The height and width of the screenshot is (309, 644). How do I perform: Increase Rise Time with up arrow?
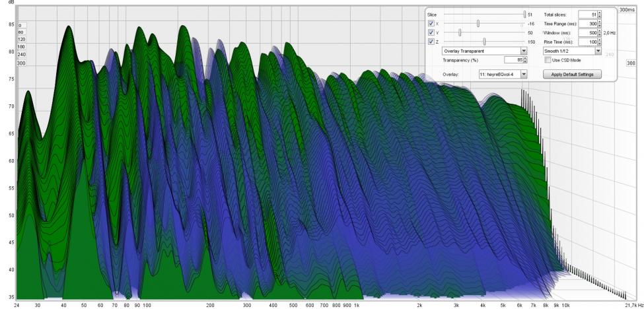click(x=600, y=40)
